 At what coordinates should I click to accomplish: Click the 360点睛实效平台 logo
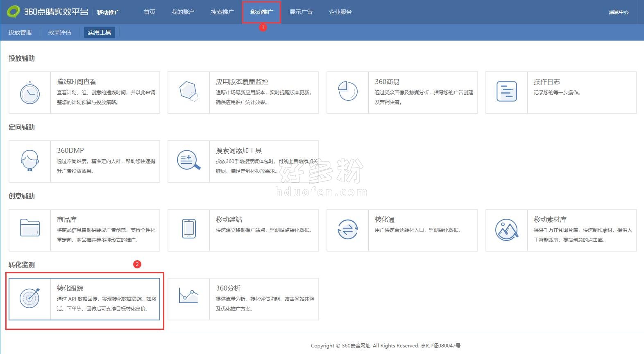(48, 12)
